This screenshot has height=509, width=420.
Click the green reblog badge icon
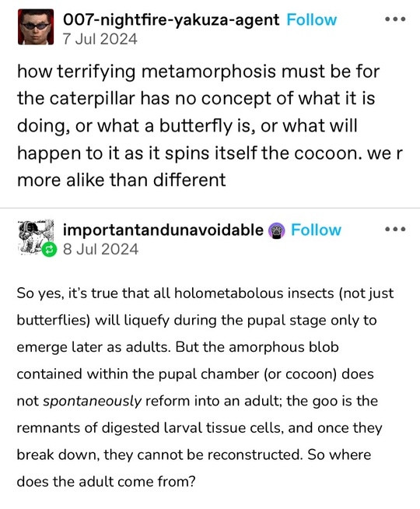[49, 249]
